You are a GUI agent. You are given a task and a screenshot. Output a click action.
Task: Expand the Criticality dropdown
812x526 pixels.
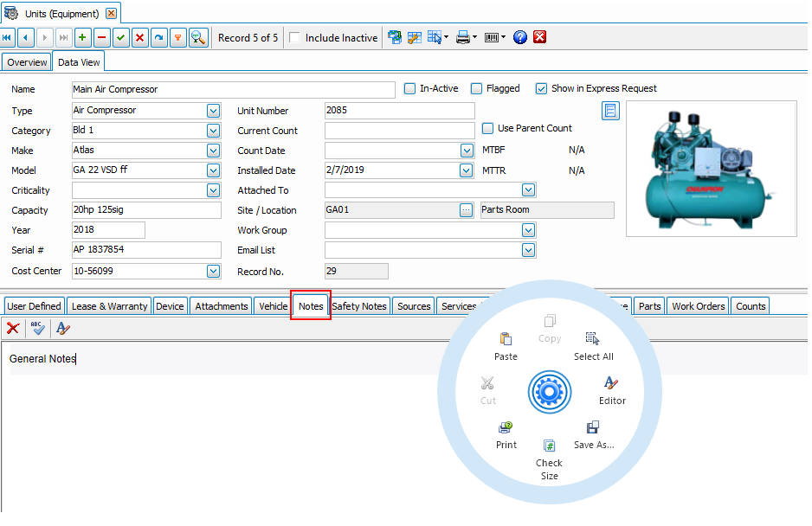213,190
